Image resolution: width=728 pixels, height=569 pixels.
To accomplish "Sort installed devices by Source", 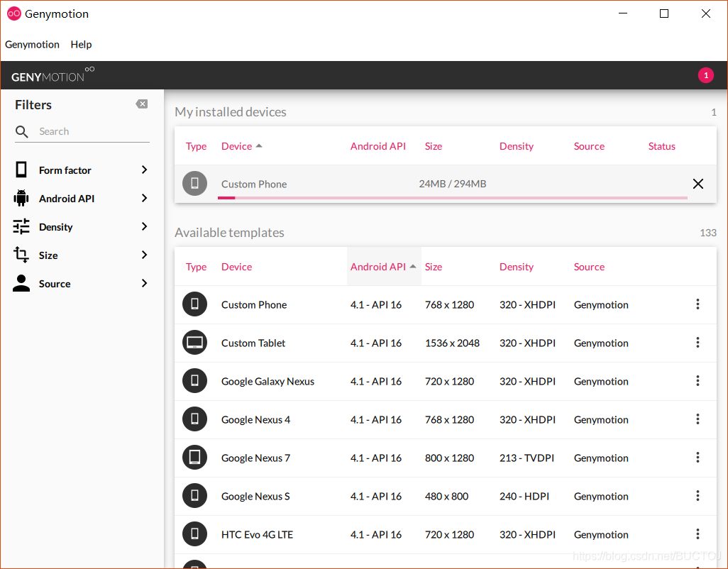I will click(x=589, y=146).
